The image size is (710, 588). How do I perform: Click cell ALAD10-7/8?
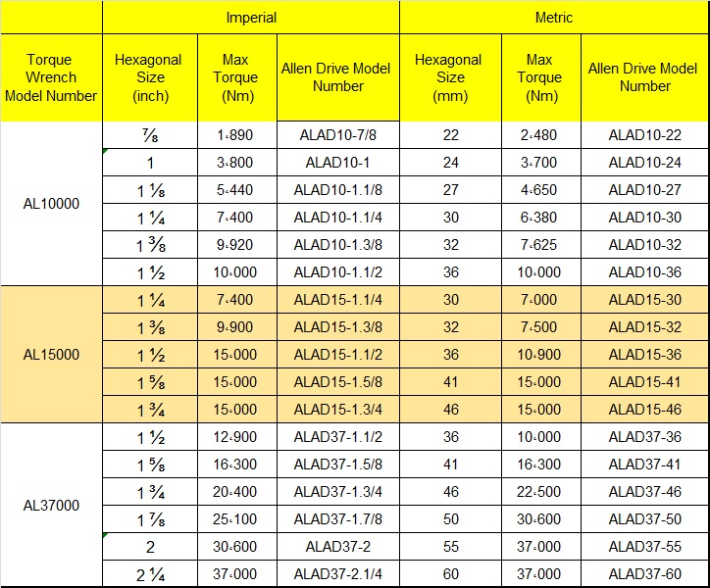coord(338,135)
